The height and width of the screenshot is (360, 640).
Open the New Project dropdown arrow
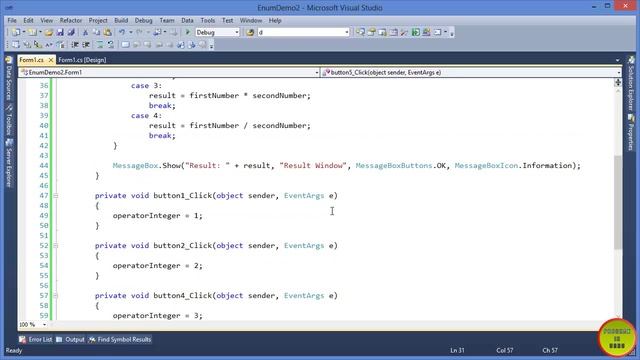[x=24, y=32]
